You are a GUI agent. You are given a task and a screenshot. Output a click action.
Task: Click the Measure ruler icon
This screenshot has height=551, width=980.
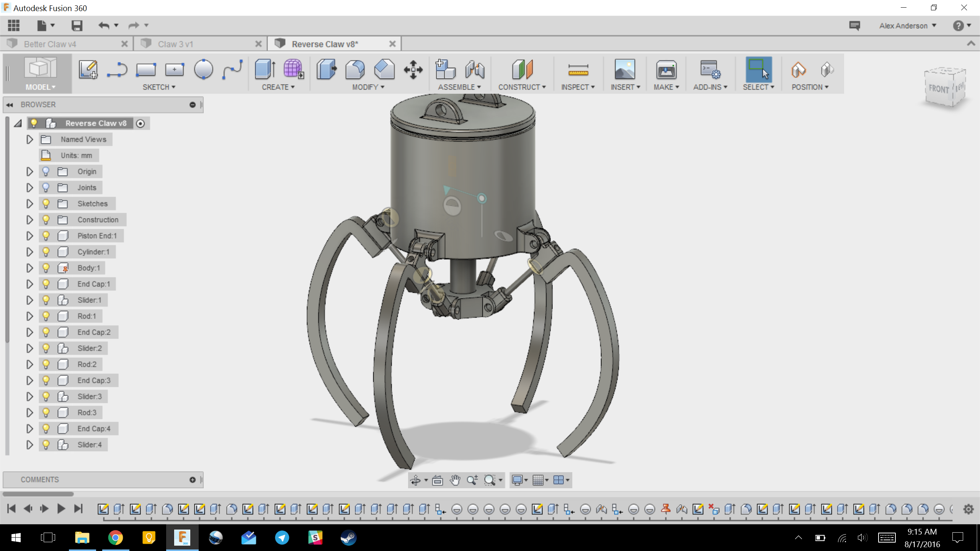[x=578, y=70]
